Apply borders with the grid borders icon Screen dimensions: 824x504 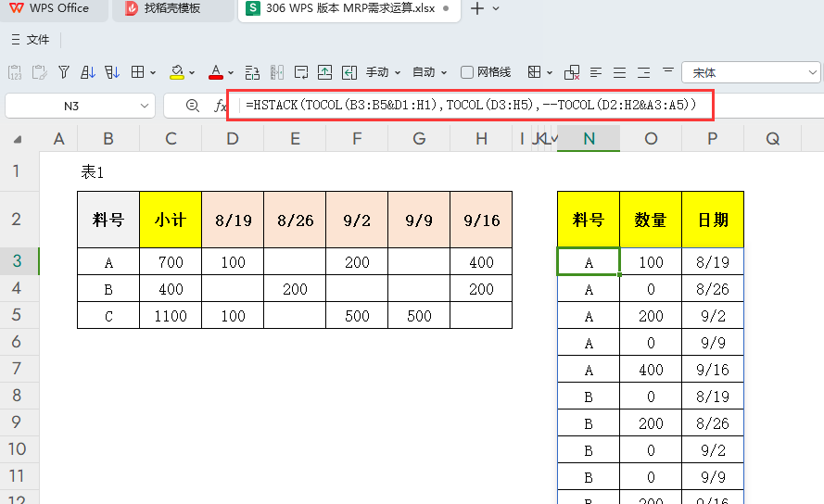(x=137, y=72)
